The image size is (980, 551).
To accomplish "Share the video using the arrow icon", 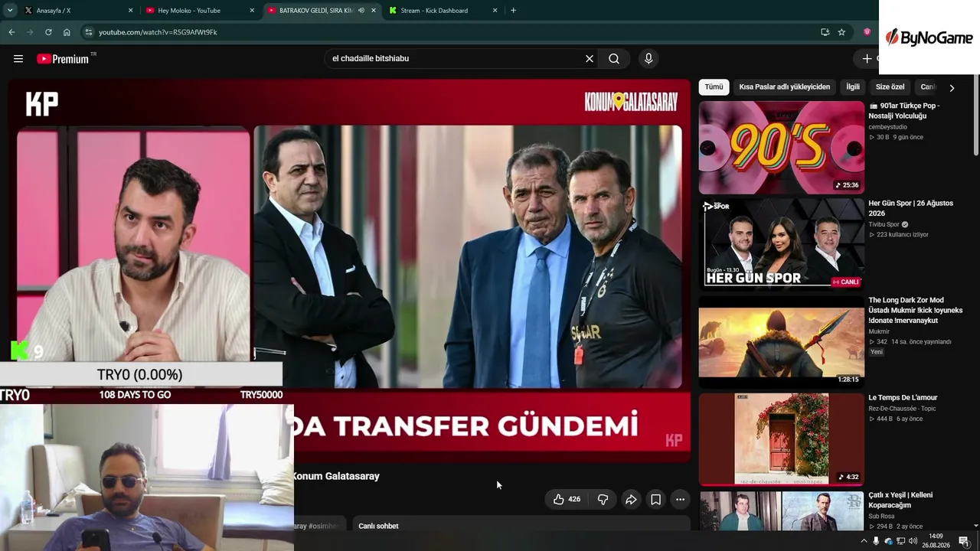I will click(631, 500).
